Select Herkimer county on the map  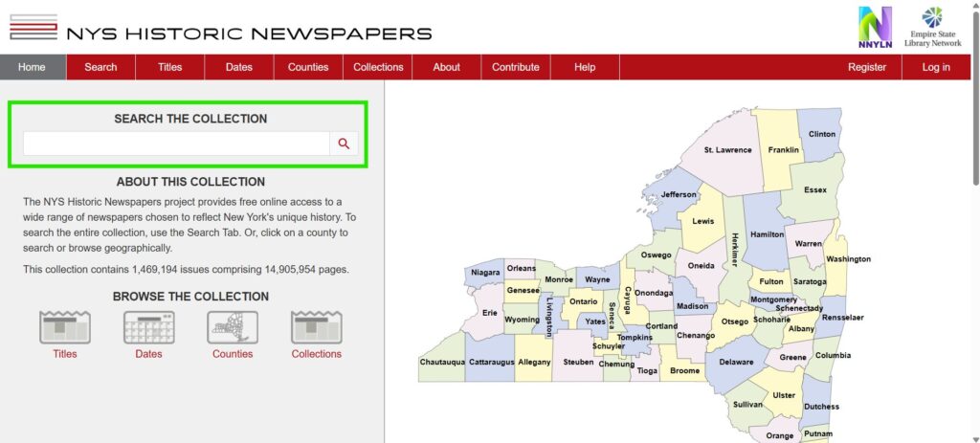coord(734,250)
